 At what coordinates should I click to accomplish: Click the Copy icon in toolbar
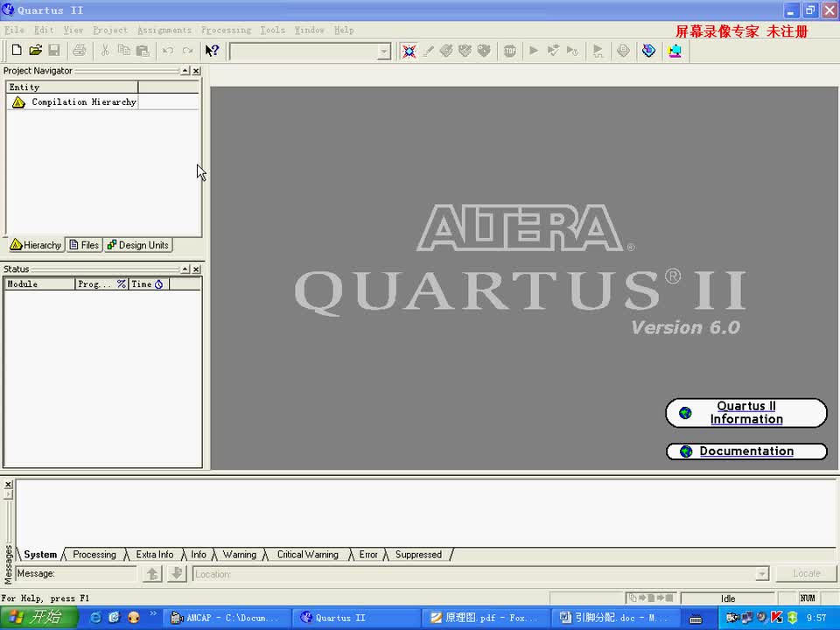123,51
